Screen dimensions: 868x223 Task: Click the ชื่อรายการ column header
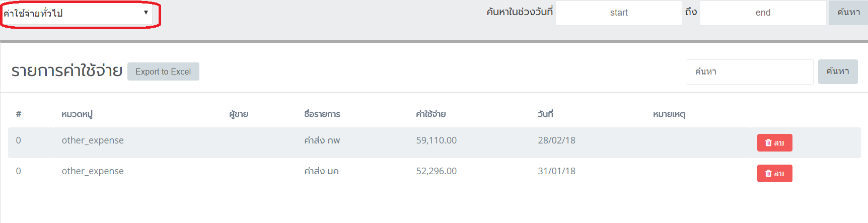click(x=322, y=114)
